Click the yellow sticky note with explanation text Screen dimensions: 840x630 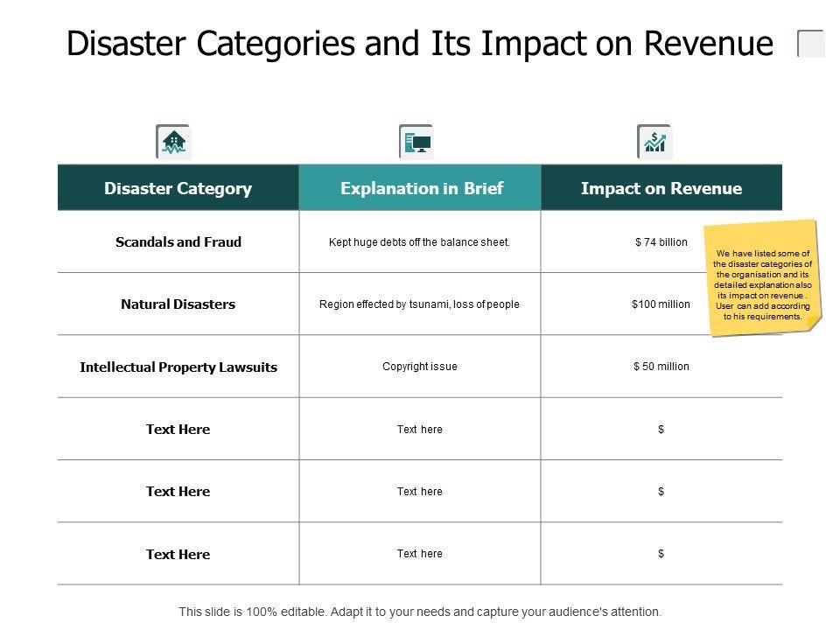tap(763, 278)
